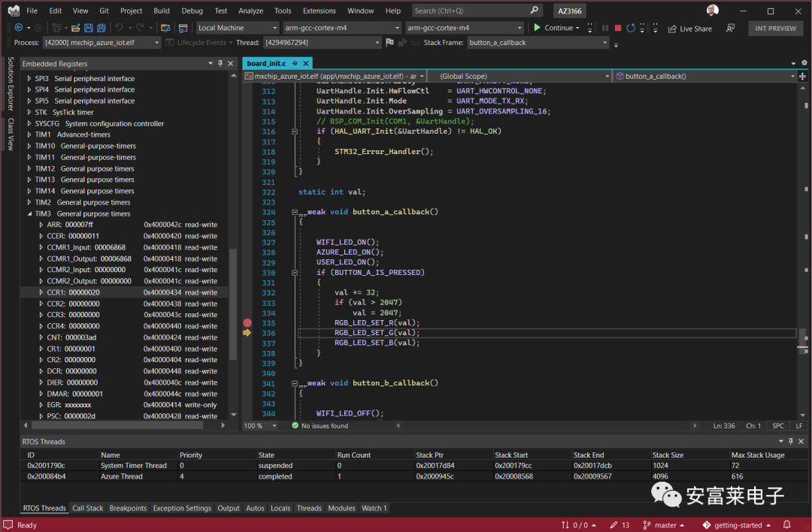The width and height of the screenshot is (812, 532).
Task: Close the RTOS Threads panel
Action: pos(801,441)
